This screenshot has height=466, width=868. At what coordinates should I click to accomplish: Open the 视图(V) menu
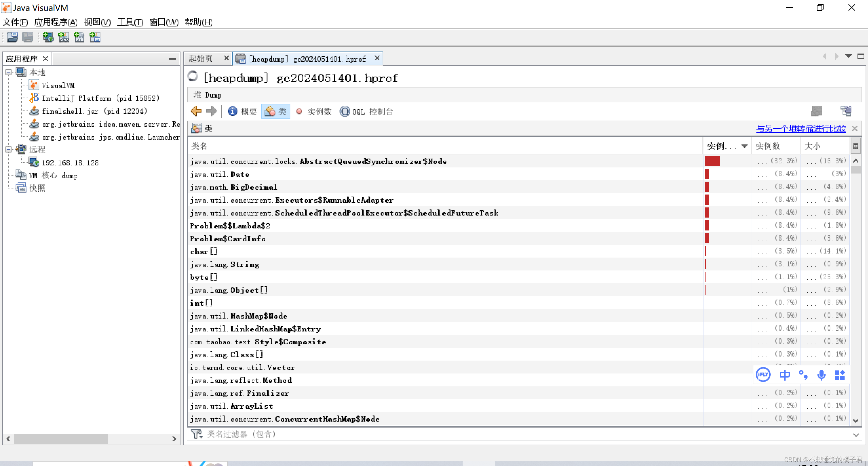(x=97, y=22)
